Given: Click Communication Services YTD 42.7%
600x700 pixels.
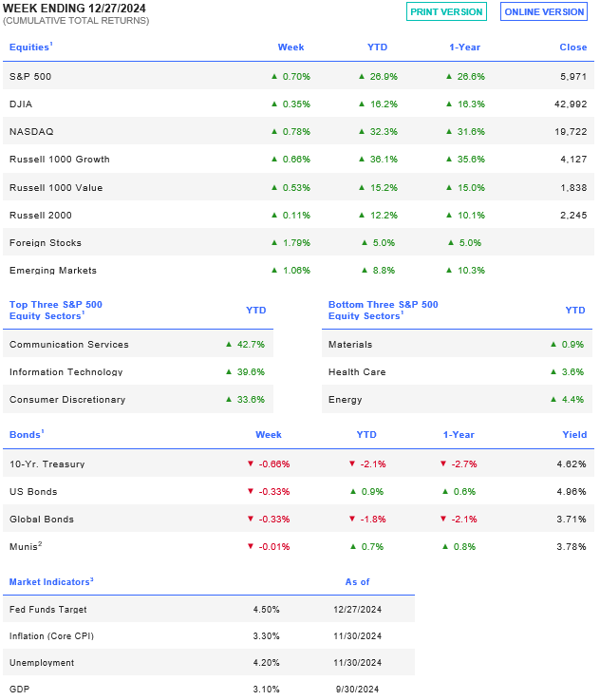Looking at the screenshot, I should click(x=251, y=345).
